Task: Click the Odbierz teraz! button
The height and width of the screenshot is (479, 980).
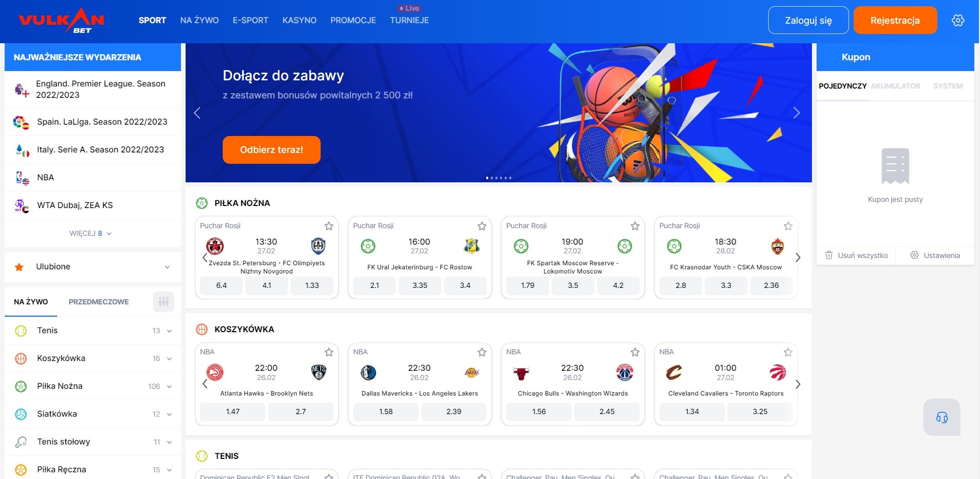Action: pyautogui.click(x=272, y=150)
